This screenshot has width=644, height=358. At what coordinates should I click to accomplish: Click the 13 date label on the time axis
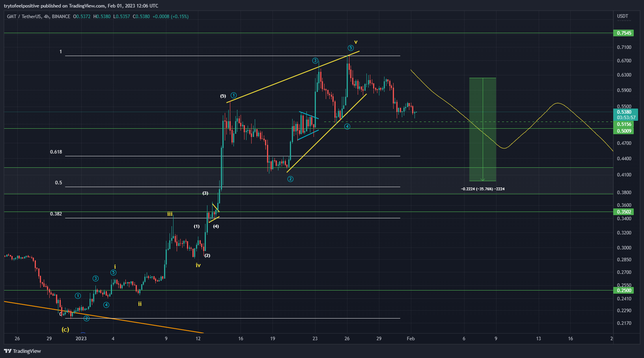tap(538, 339)
